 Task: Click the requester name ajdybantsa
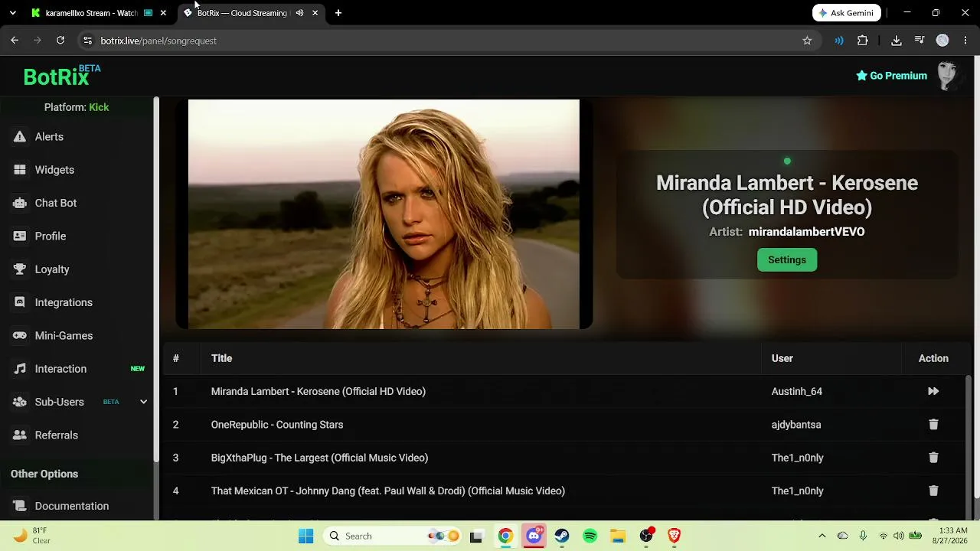pyautogui.click(x=796, y=425)
